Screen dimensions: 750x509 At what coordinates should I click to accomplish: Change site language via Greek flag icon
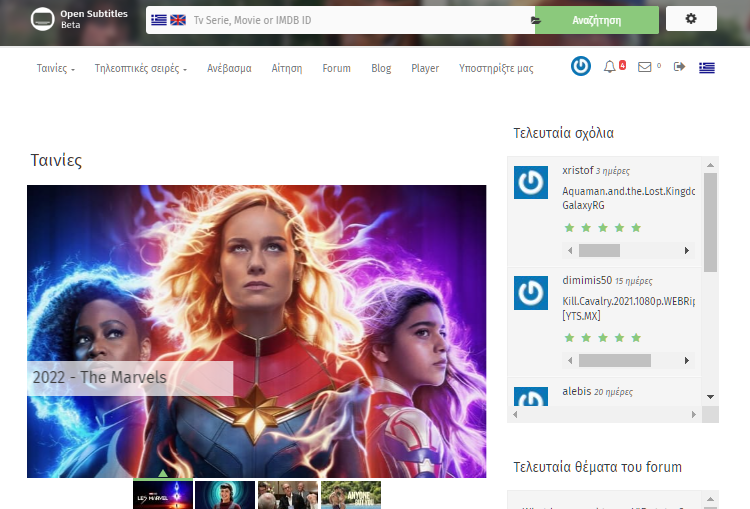[706, 68]
